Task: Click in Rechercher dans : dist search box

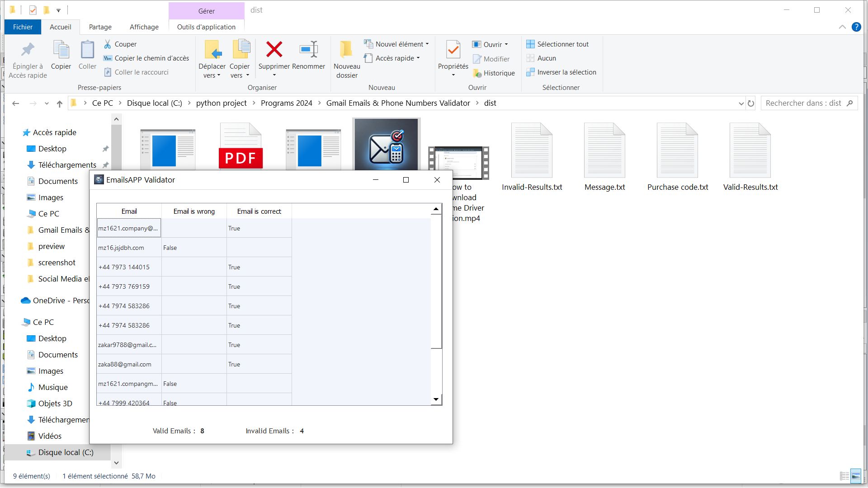Action: [x=809, y=103]
